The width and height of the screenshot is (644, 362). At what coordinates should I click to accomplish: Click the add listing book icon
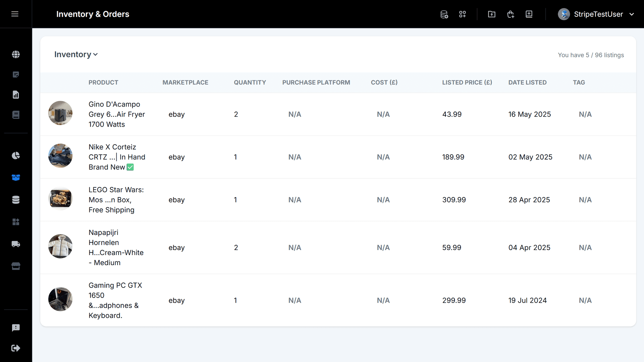[529, 14]
